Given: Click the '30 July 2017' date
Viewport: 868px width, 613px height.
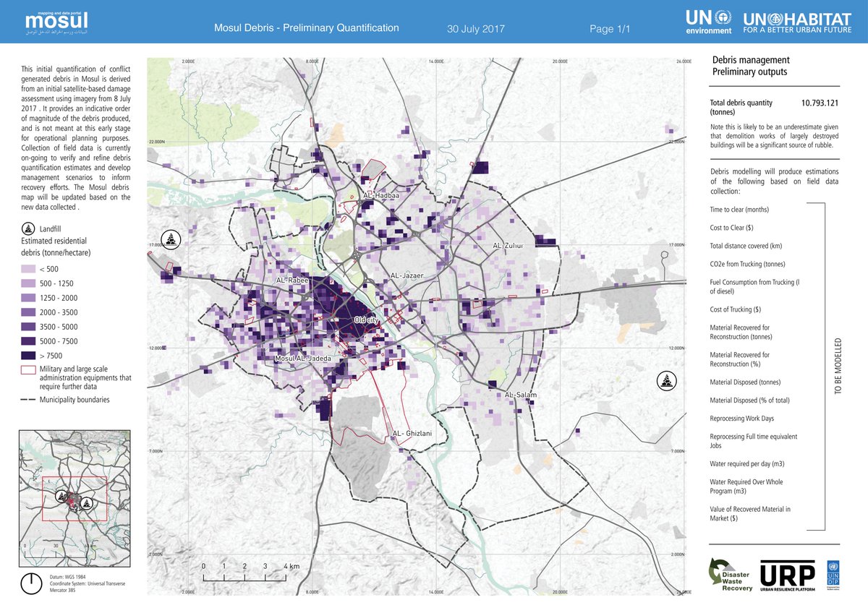Looking at the screenshot, I should click(475, 30).
